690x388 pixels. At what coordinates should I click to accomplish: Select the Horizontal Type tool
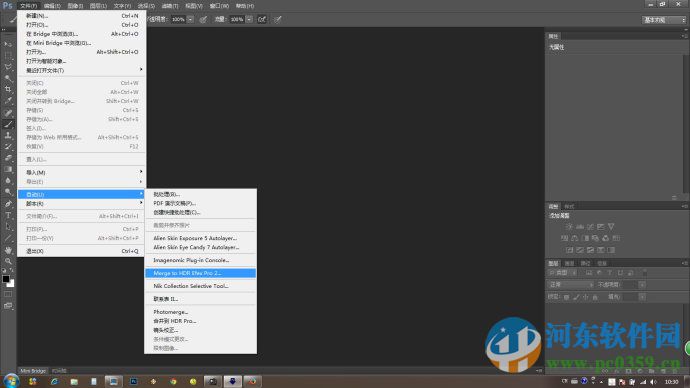pyautogui.click(x=8, y=215)
